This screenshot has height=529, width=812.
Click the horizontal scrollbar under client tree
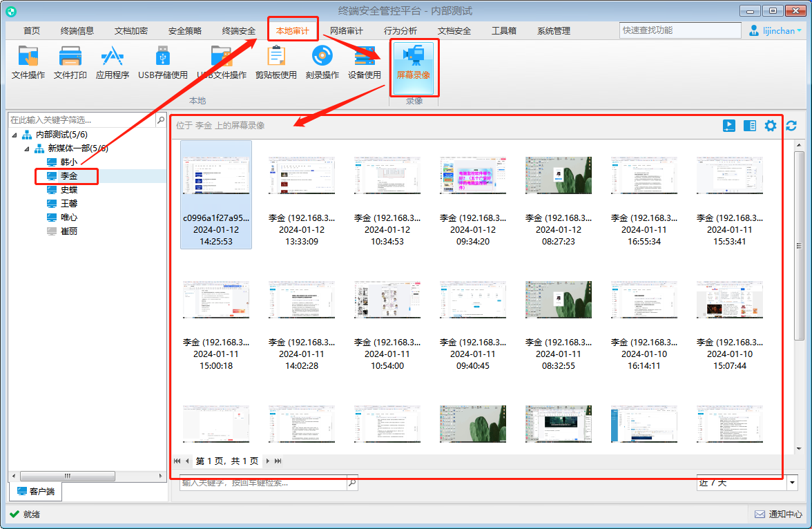pos(68,476)
